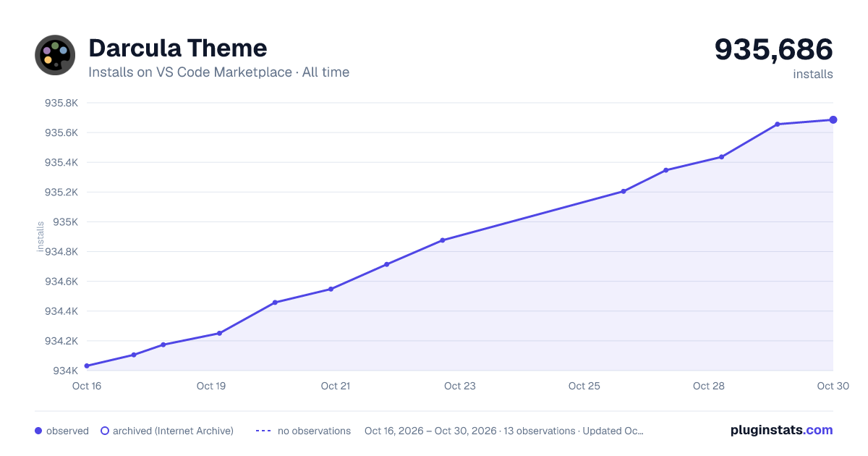Select the Oct 16 first data point
The image size is (868, 456).
pos(87,366)
